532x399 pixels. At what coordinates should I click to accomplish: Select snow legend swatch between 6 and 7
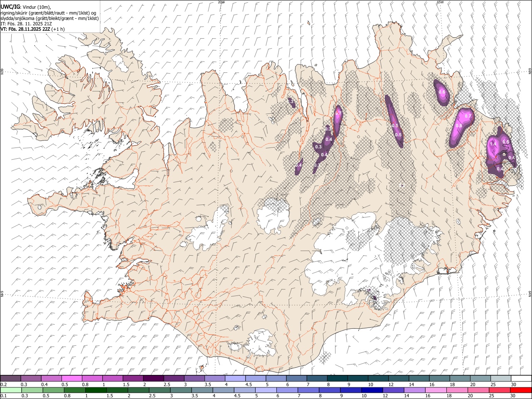(x=296, y=378)
